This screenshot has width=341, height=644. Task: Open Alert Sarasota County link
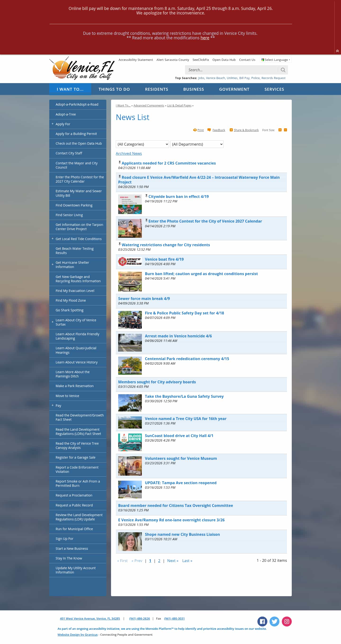(x=173, y=60)
